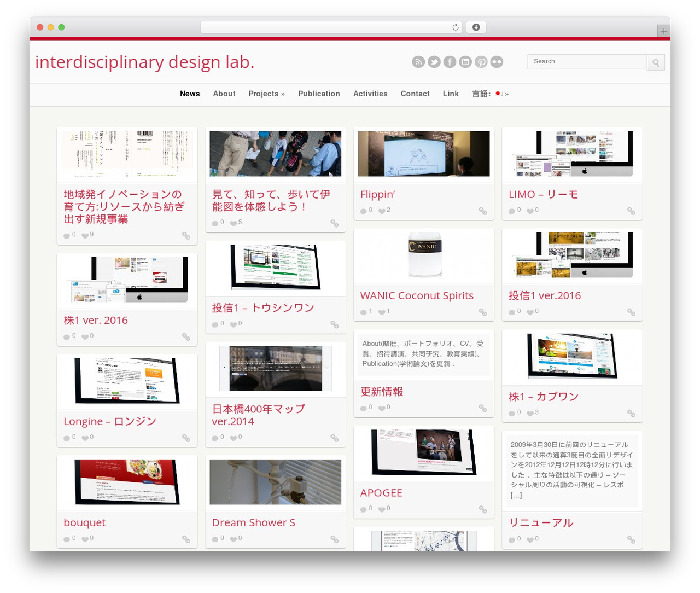Viewport: 700px width, 593px height.
Task: Click the permalink icon on Flippin' card
Action: point(483,211)
